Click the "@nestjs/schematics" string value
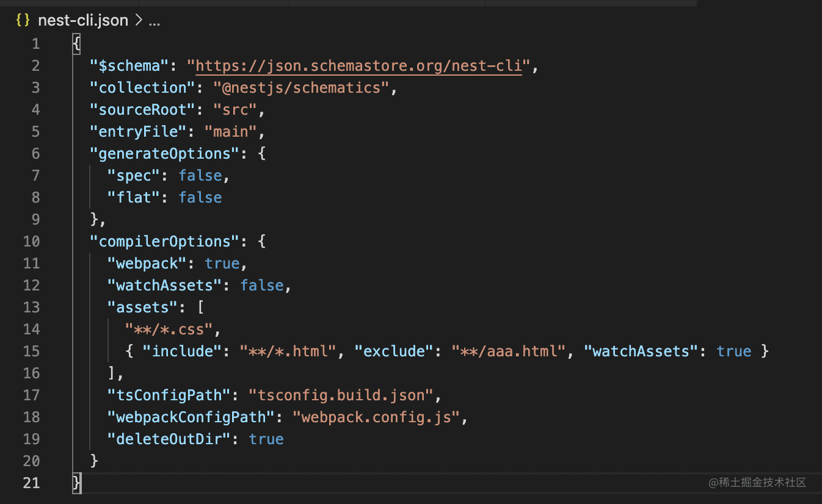This screenshot has width=822, height=504. pyautogui.click(x=301, y=88)
